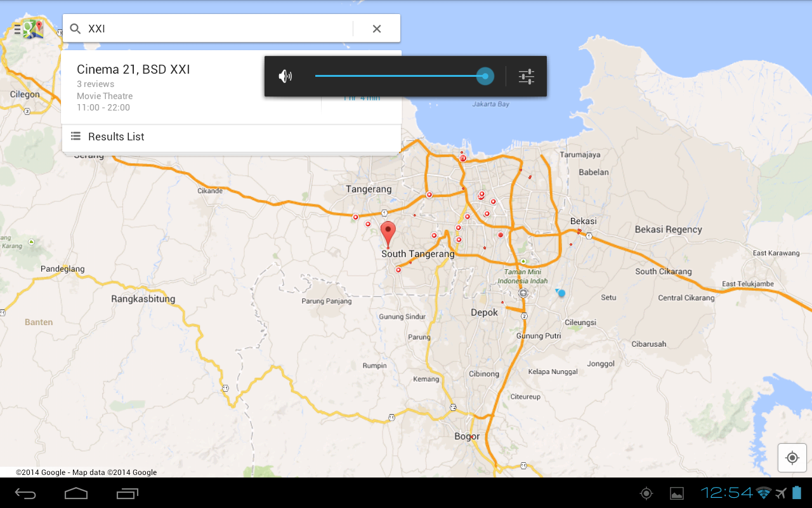Adjust the volume slider handle
Viewport: 812px width, 508px height.
click(485, 76)
